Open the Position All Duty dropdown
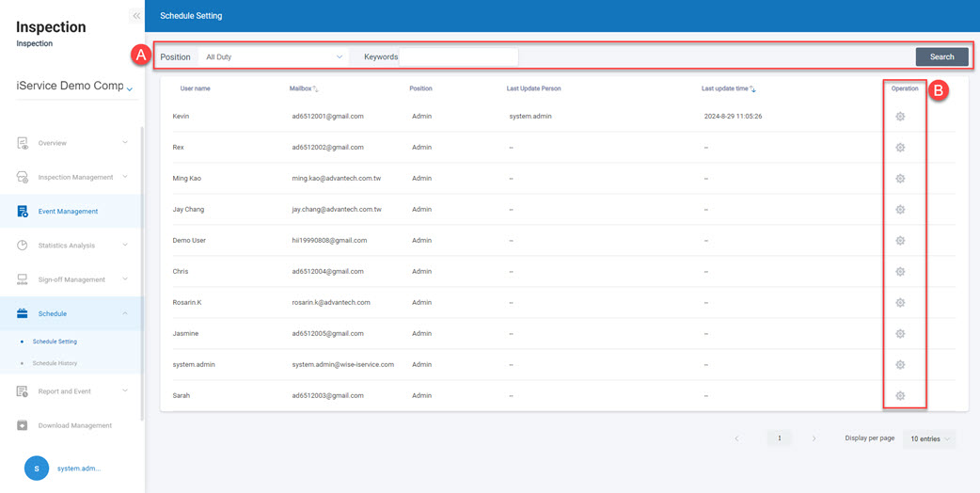 pos(273,57)
